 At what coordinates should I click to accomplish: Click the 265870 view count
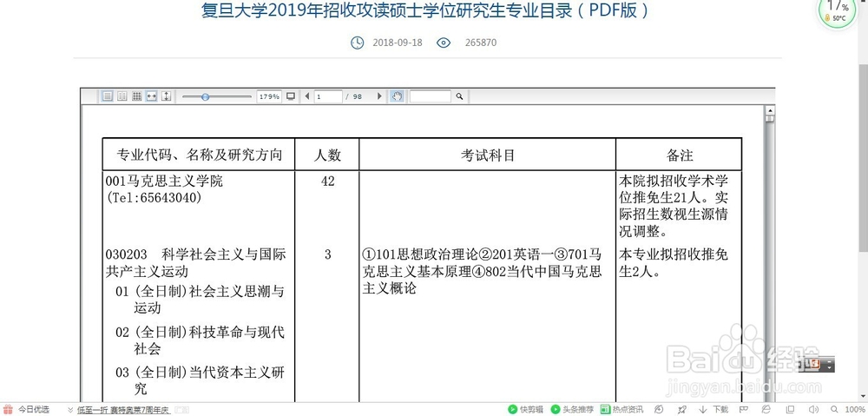[x=481, y=43]
